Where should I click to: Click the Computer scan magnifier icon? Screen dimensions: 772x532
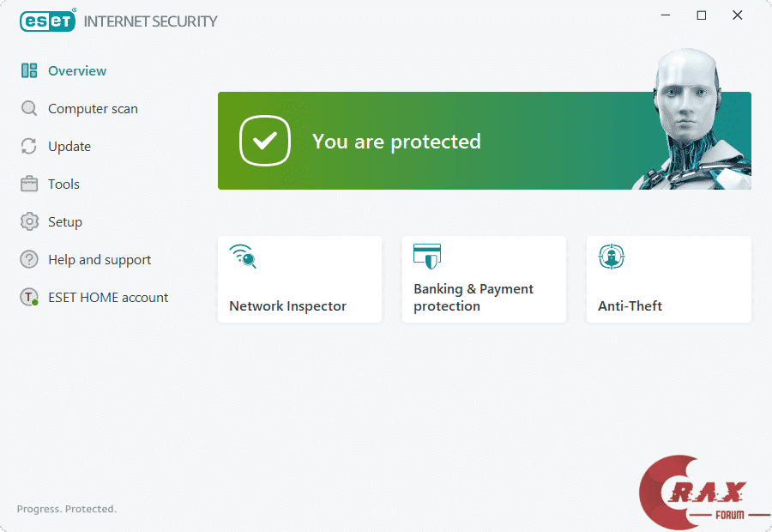[29, 109]
